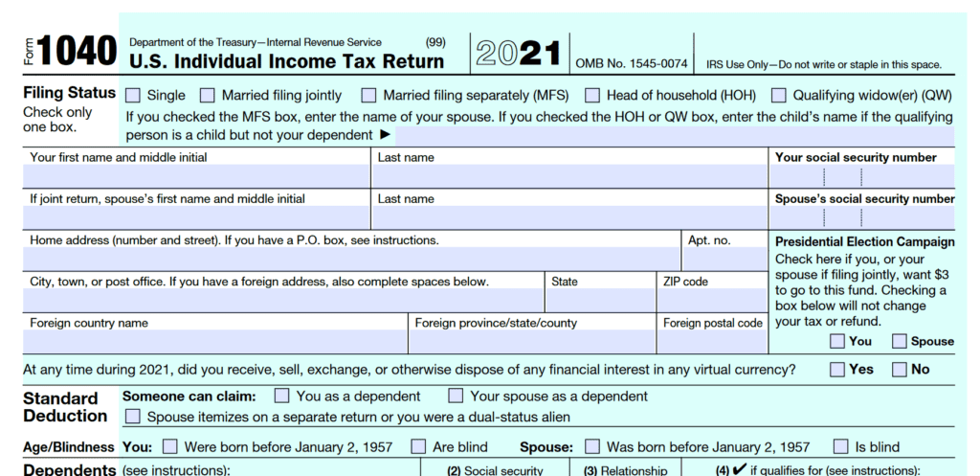Check 'You as a dependent' box
The height and width of the screenshot is (476, 980).
pyautogui.click(x=282, y=396)
